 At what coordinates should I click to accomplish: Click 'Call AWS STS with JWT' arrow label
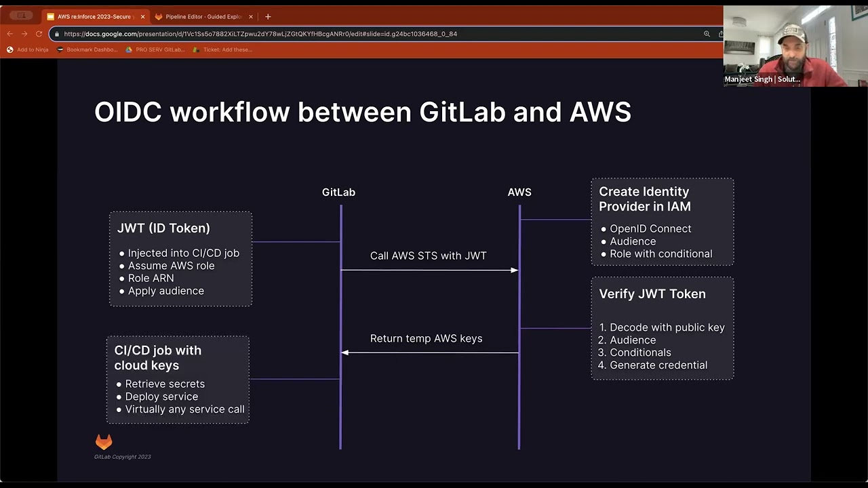(x=428, y=256)
